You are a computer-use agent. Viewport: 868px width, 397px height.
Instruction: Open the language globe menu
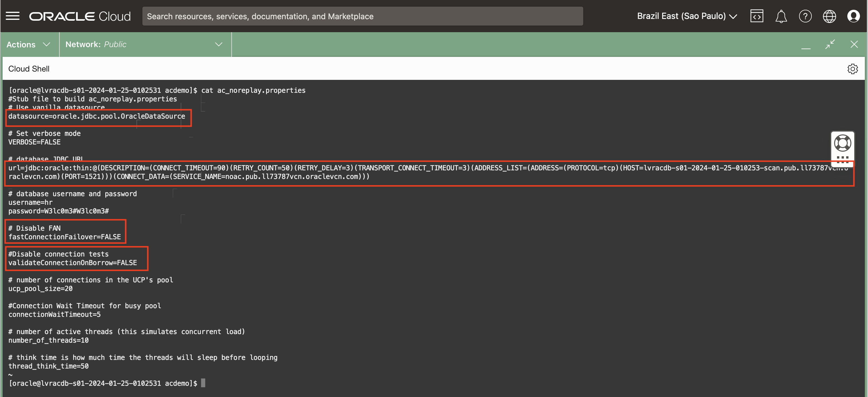point(829,16)
